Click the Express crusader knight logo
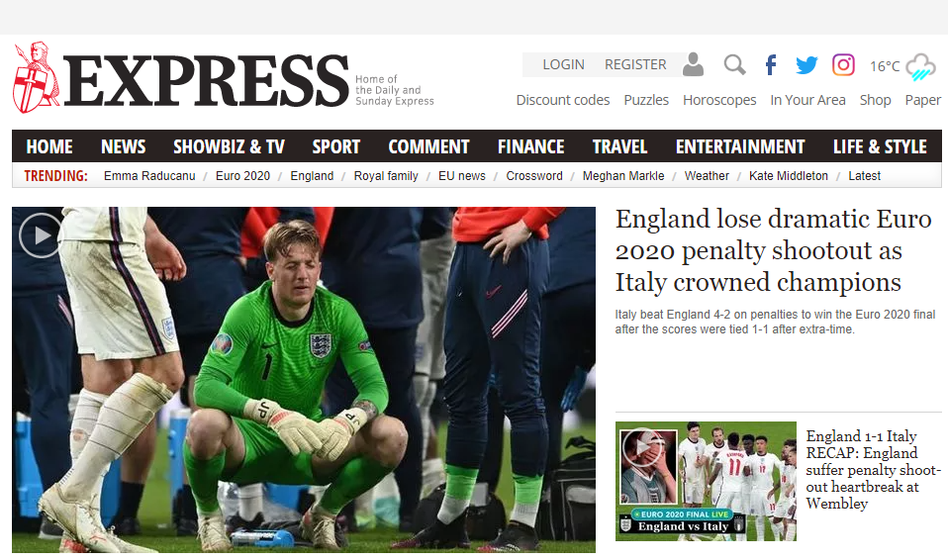The height and width of the screenshot is (560, 948). coord(35,77)
